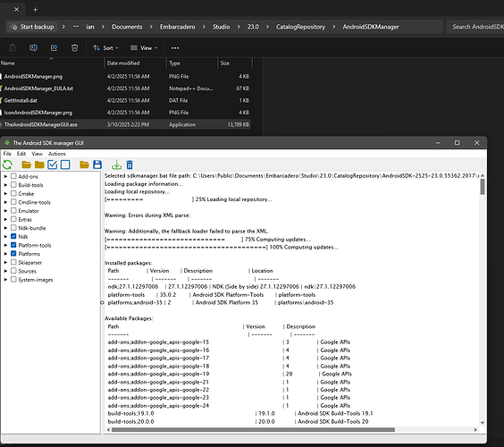Click the delete trash icon in Explorer toolbar

pos(74,48)
